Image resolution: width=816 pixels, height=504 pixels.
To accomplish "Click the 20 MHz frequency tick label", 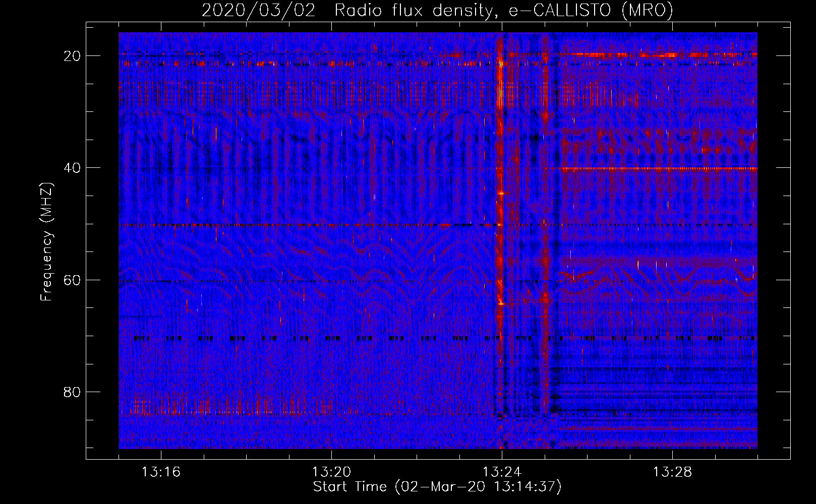I will click(72, 56).
